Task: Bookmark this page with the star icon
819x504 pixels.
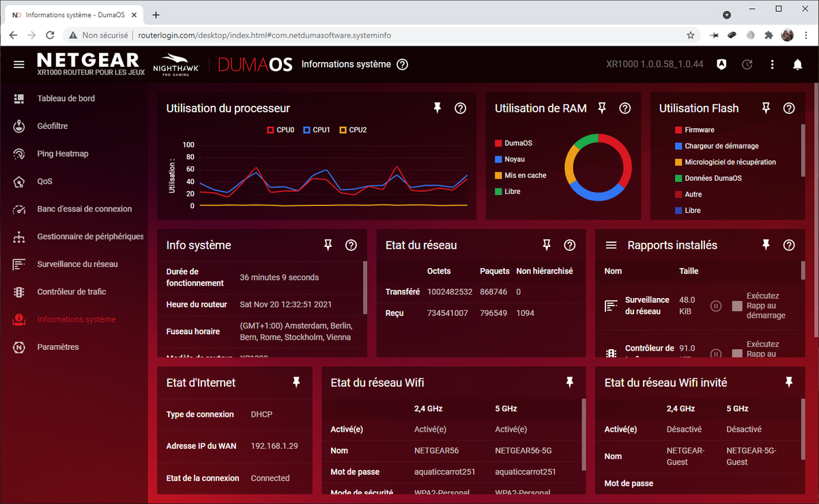Action: 691,35
